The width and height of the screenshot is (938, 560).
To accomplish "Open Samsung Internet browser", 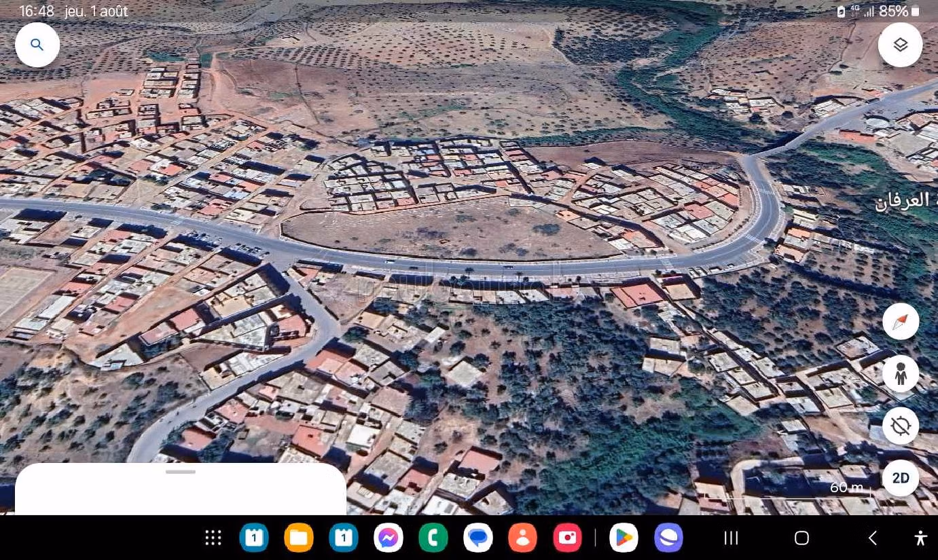I will pos(668,538).
